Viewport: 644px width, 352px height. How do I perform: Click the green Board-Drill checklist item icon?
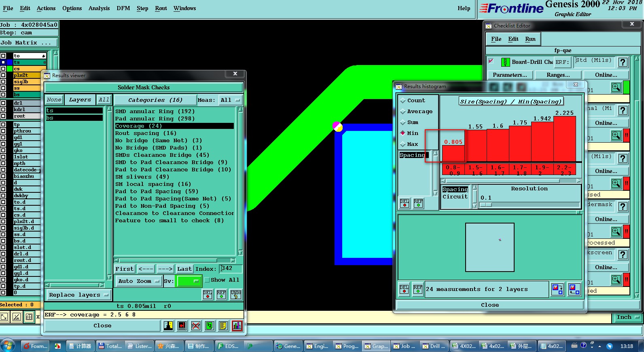505,62
